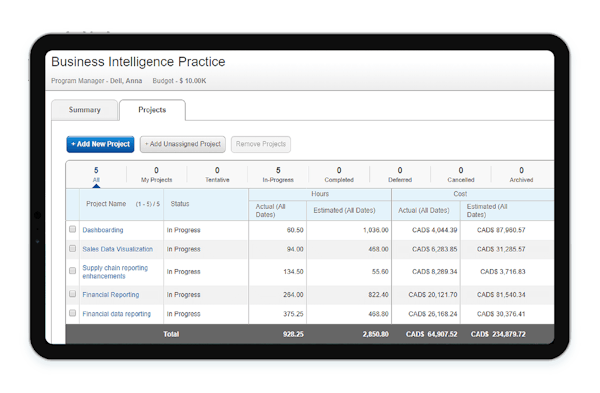
Task: Open the Financial Reporting project link
Action: click(111, 295)
